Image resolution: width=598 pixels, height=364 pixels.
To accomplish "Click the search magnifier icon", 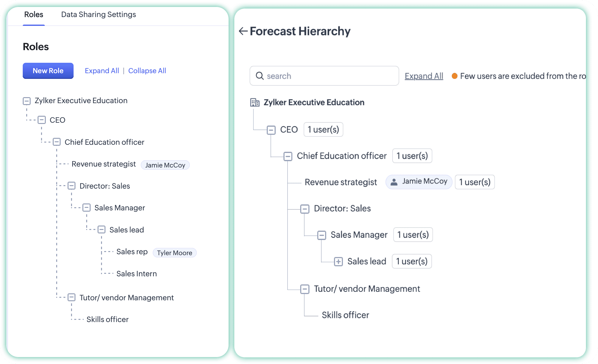I will point(260,76).
